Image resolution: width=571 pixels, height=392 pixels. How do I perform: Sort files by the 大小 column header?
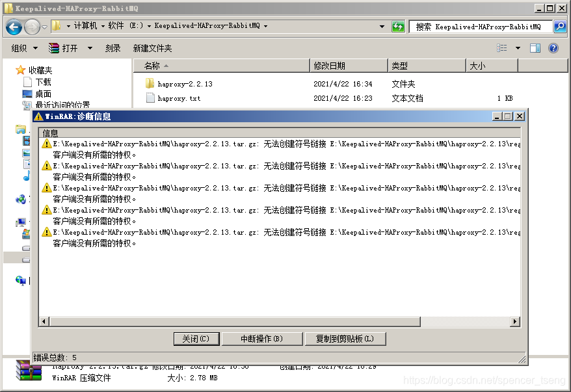tap(492, 66)
